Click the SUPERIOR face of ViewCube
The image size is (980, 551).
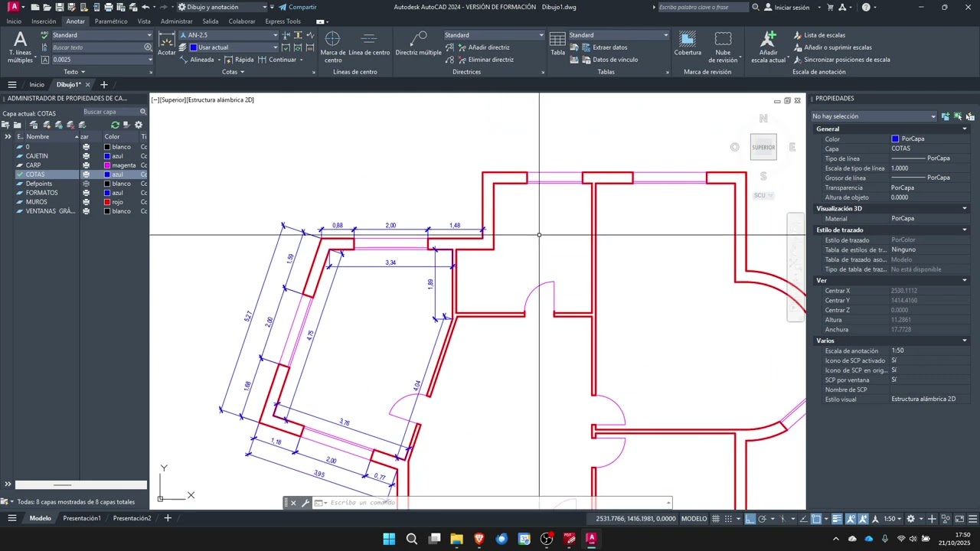click(763, 148)
